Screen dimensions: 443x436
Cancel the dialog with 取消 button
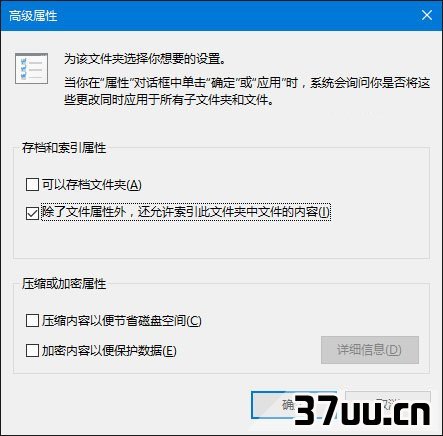click(x=388, y=405)
